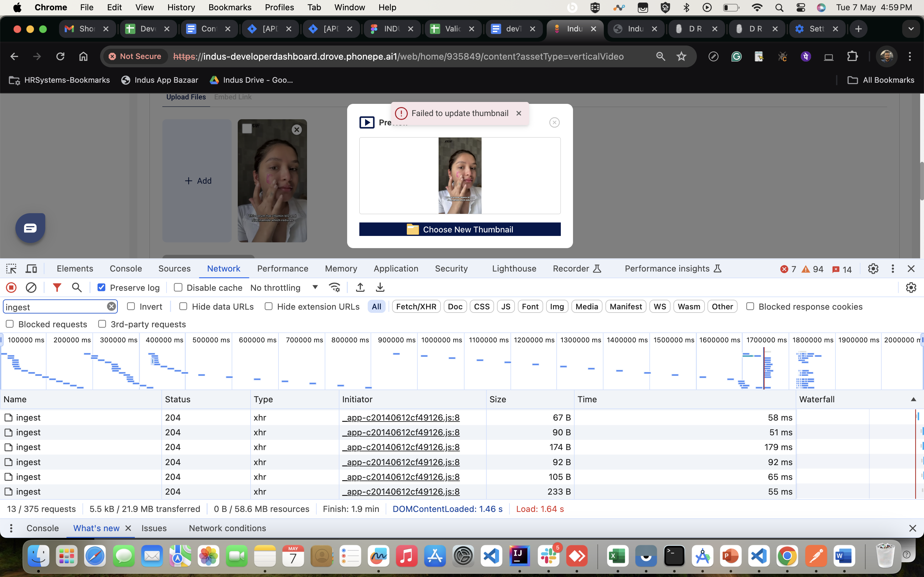
Task: Enable the Disable cache checkbox
Action: (x=178, y=287)
